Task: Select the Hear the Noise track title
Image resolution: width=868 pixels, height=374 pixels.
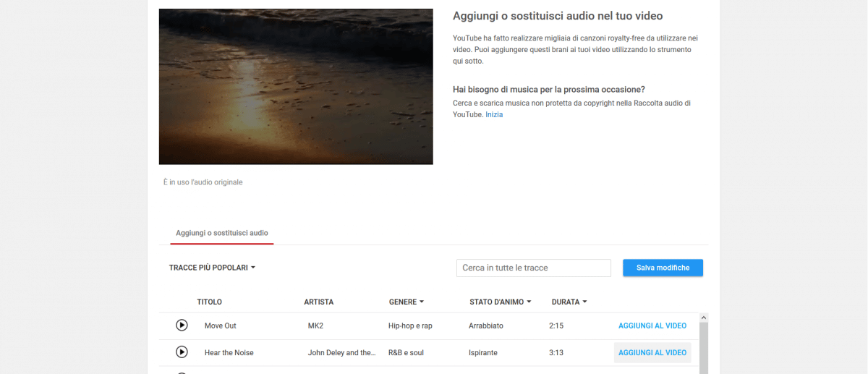Action: click(x=229, y=352)
